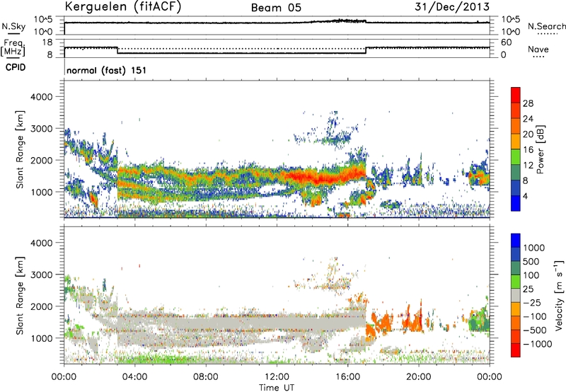
Task: Click the 20:00 time tick label
Action: 418,377
